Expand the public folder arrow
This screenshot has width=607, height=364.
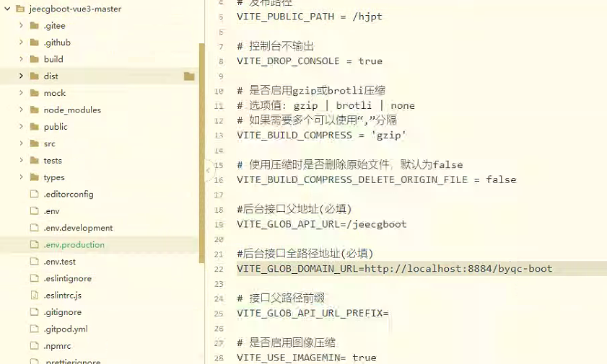point(21,126)
